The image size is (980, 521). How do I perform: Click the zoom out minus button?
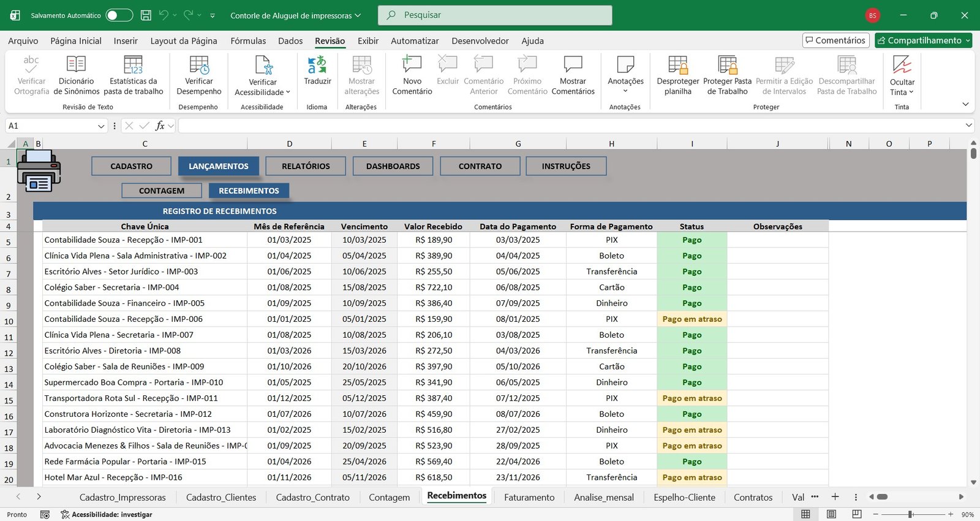[x=876, y=514]
